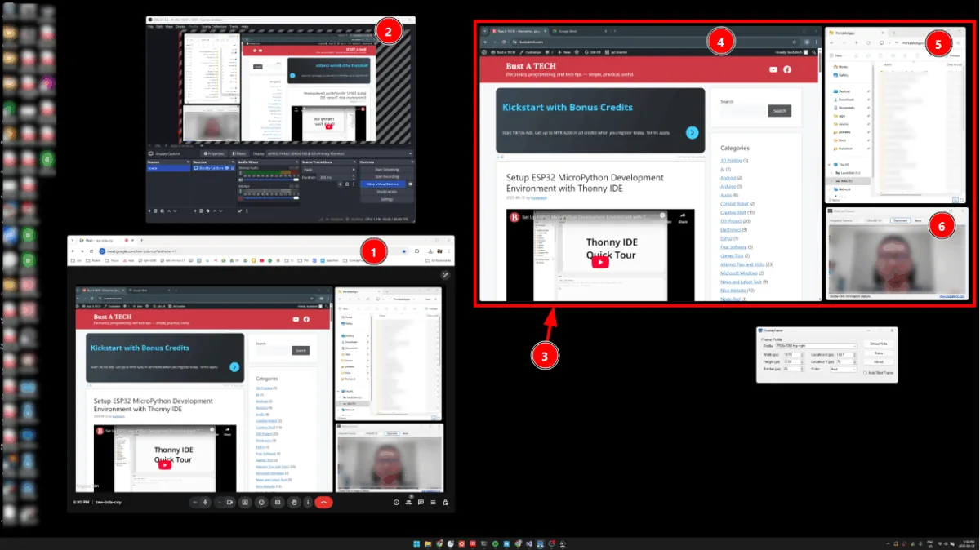Screen dimensions: 980x550
Task: Reload the busatech.com page in main Chrome
Action: [504, 42]
